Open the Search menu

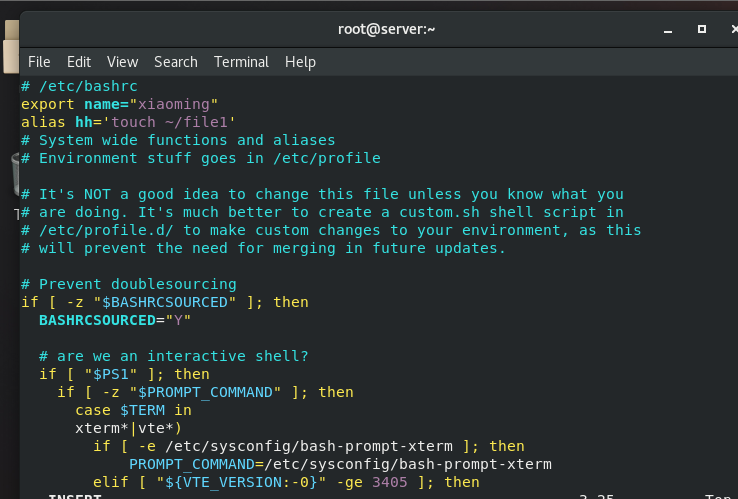coord(175,62)
